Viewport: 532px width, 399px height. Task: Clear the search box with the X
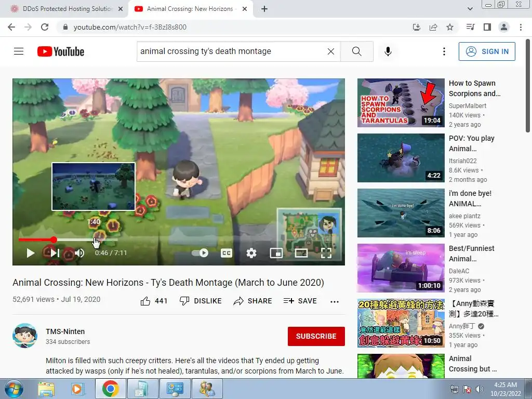331,51
